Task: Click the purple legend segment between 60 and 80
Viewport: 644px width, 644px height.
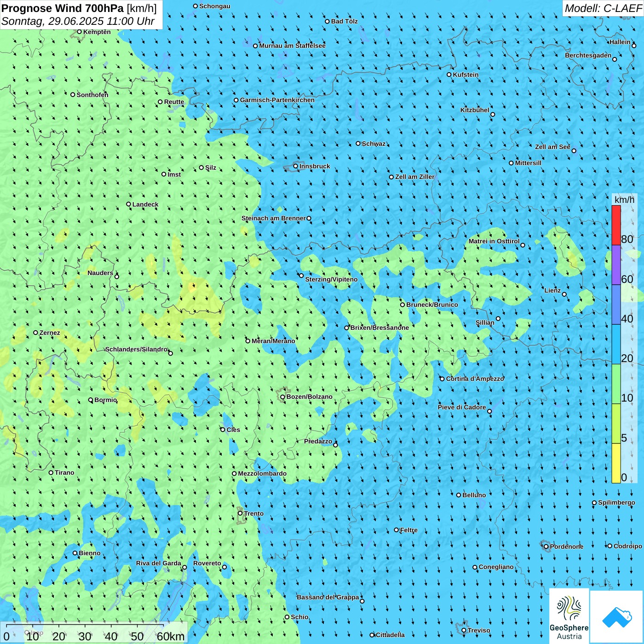Action: click(x=616, y=265)
